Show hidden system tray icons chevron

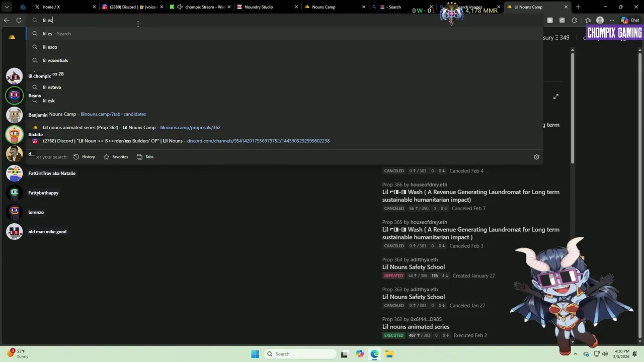576,354
